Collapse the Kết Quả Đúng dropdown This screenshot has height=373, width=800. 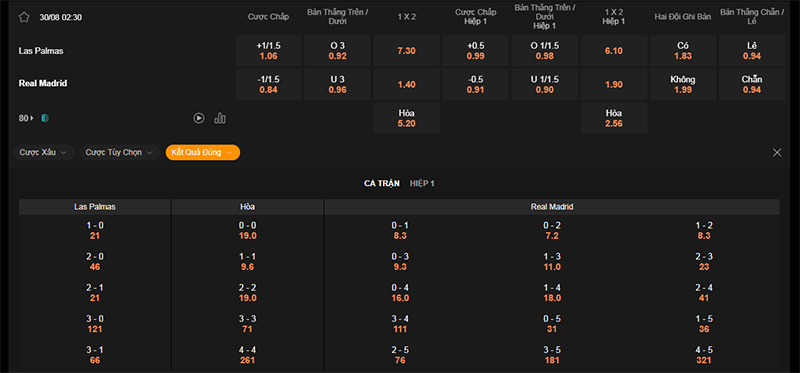point(203,153)
